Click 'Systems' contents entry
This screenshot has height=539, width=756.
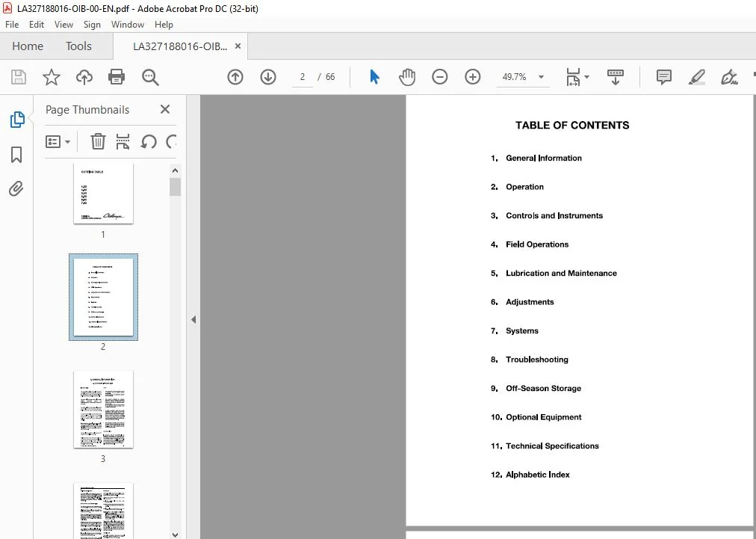(x=521, y=331)
